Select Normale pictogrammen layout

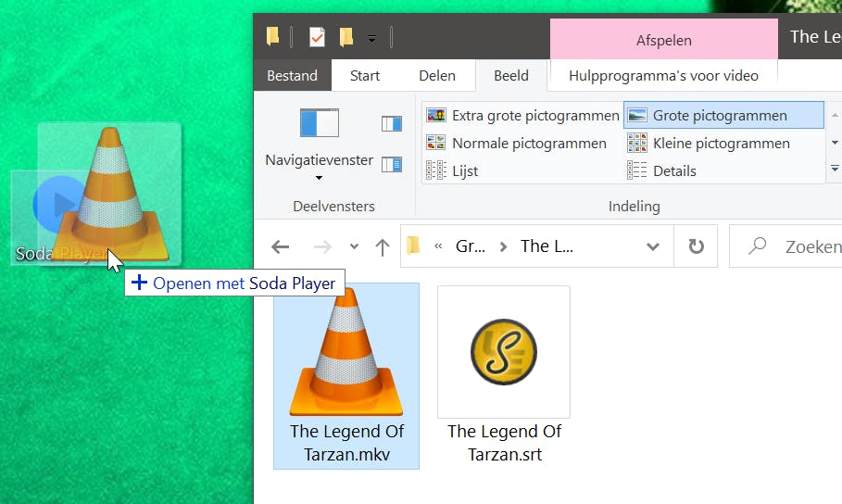tap(516, 143)
